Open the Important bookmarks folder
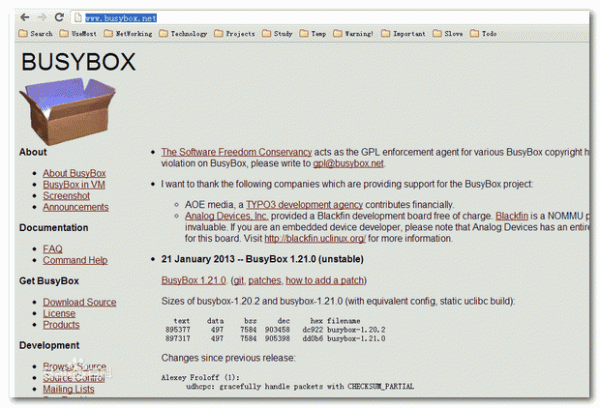Screen dimensions: 600x408 403,34
